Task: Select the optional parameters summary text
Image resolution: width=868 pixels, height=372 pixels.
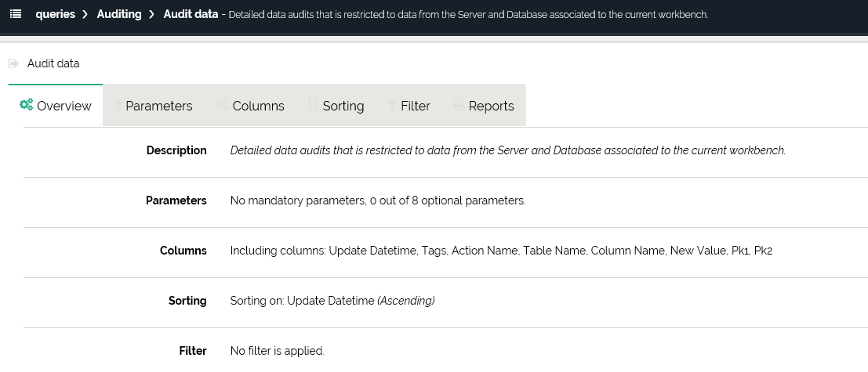Action: pos(377,200)
